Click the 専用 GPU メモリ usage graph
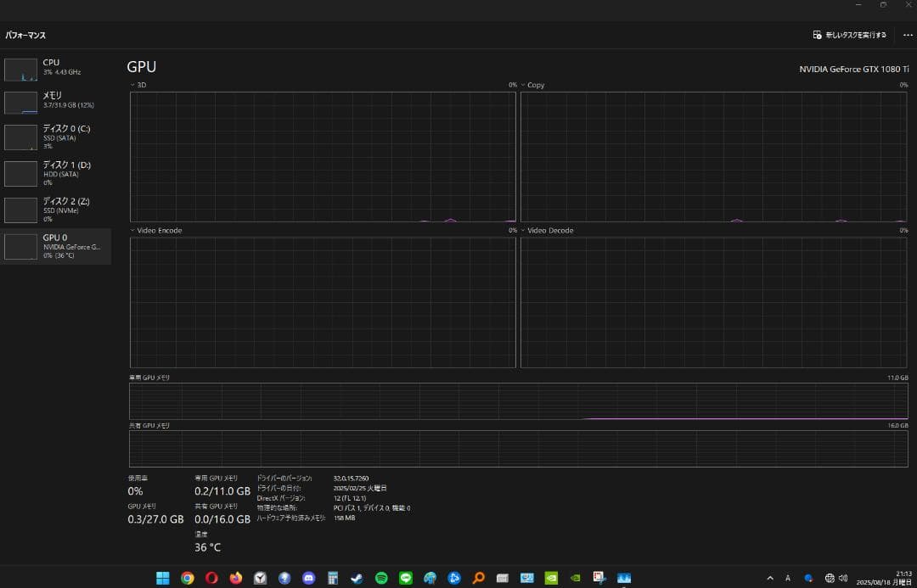 click(518, 400)
